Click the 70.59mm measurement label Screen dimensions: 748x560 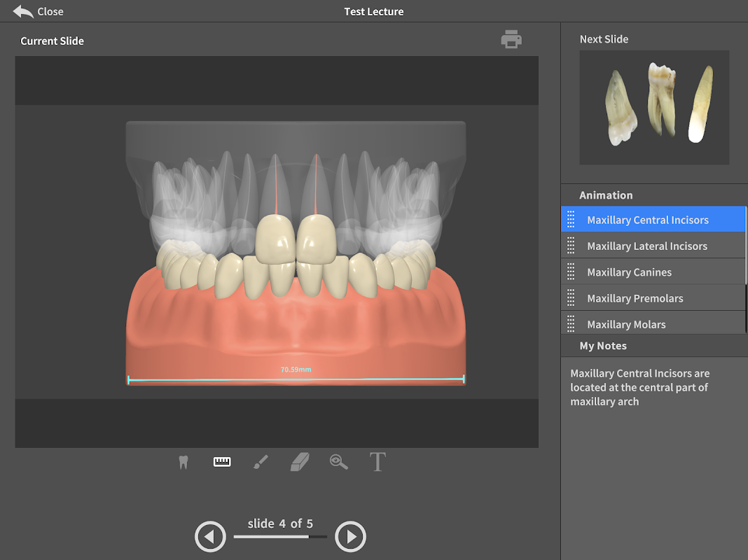tap(296, 369)
